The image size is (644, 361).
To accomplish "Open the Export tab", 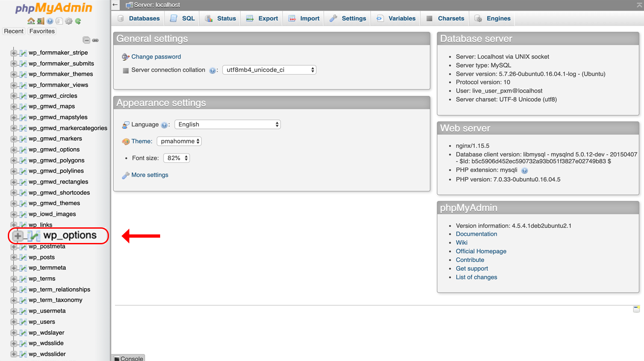I will coord(262,18).
